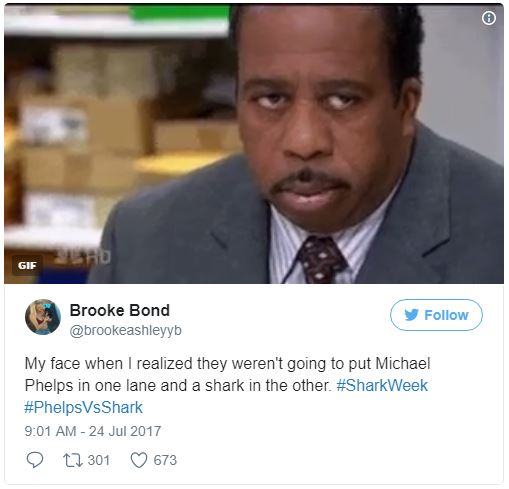This screenshot has width=509, height=489.
Task: Click the 24 Jul 2017 date link
Action: point(125,431)
